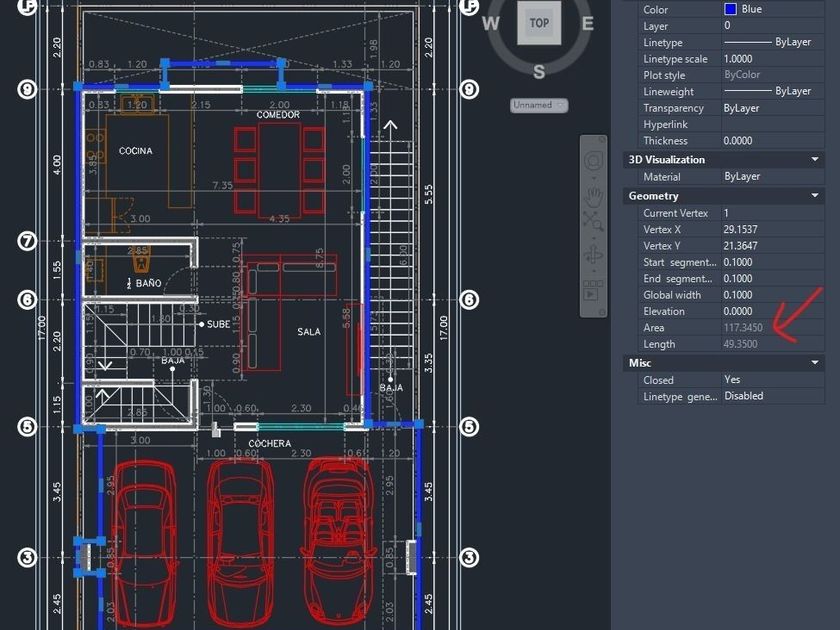Activate Zoom Extents tool in navigation bar

pyautogui.click(x=593, y=221)
